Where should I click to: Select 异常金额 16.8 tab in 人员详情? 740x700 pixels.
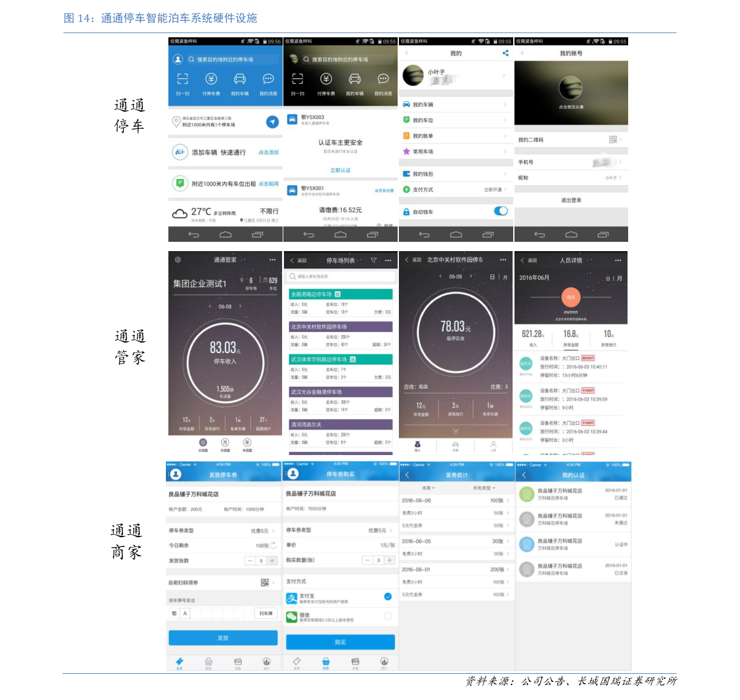570,338
